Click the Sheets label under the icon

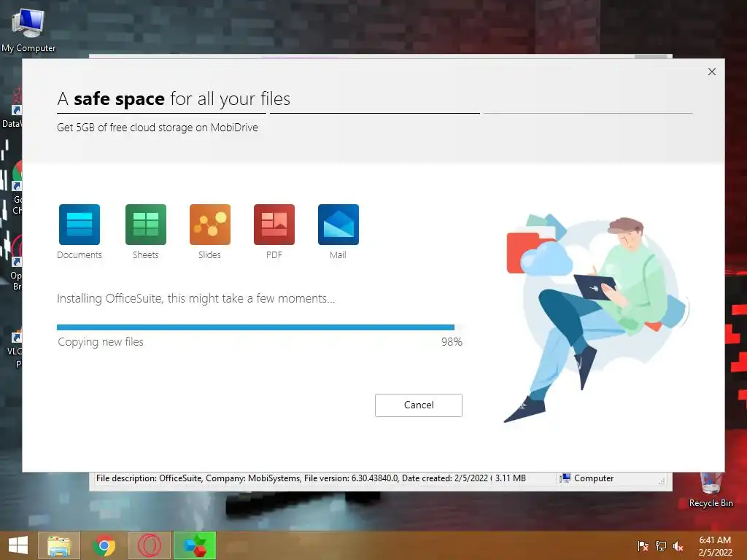point(145,254)
